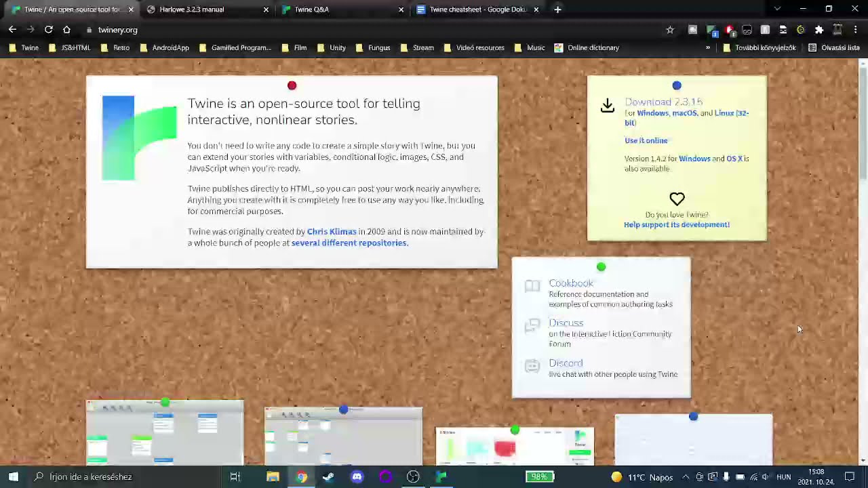Screen dimensions: 868x488
Task: Open the Windows Start menu
Action: pyautogui.click(x=14, y=476)
